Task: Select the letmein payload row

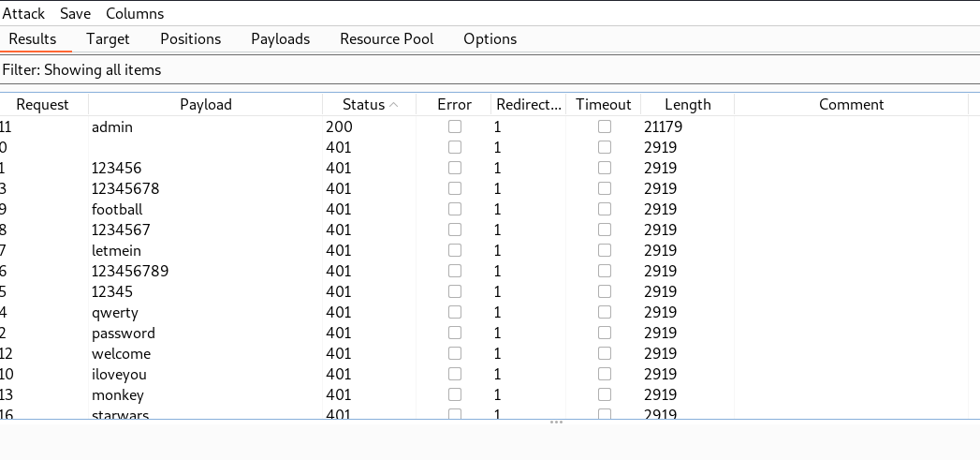Action: coord(206,250)
